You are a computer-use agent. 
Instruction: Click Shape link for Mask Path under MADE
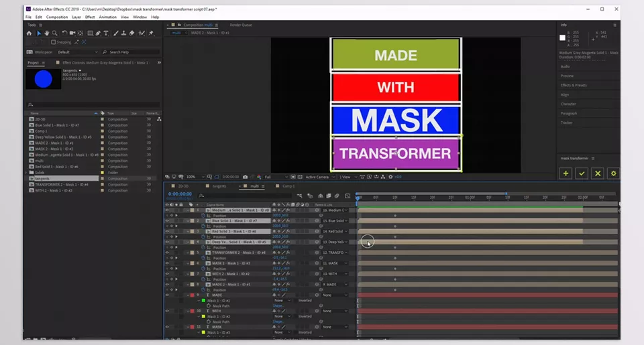(278, 305)
